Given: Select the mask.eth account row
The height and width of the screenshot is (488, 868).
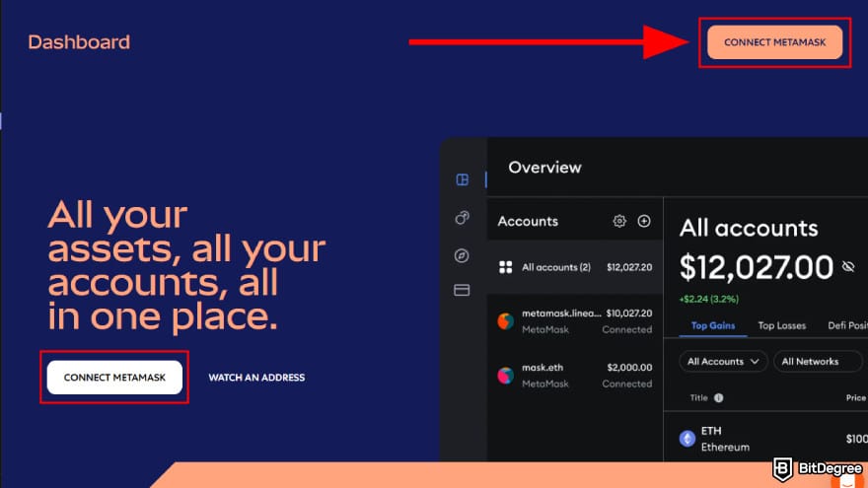Looking at the screenshot, I should click(x=575, y=376).
